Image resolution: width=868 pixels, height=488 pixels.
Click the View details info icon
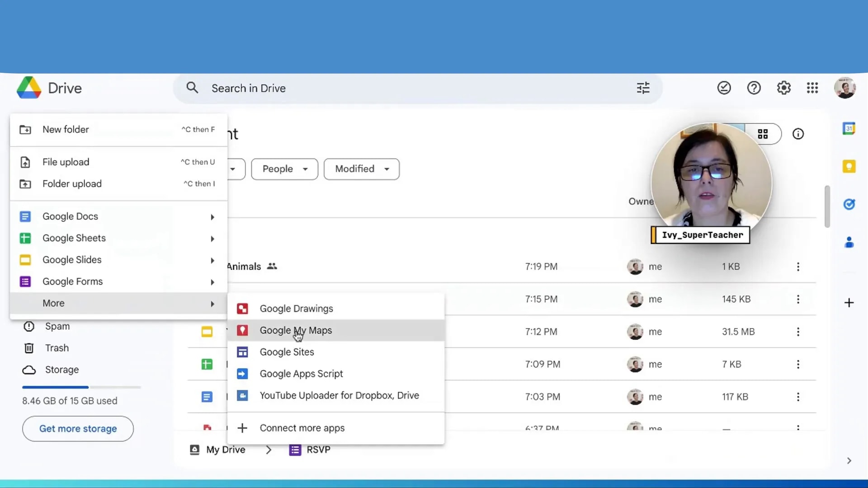pyautogui.click(x=798, y=134)
